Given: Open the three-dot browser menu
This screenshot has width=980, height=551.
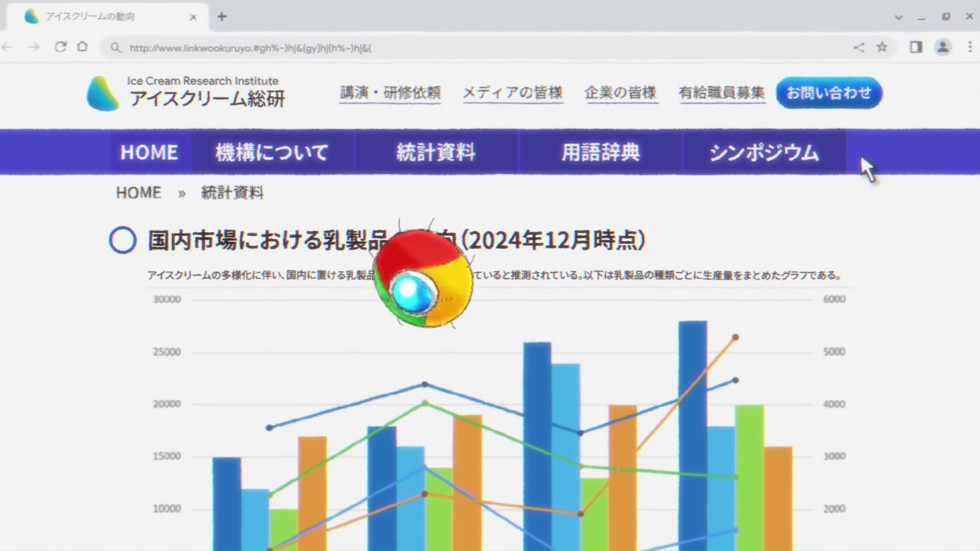Looking at the screenshot, I should pyautogui.click(x=970, y=47).
